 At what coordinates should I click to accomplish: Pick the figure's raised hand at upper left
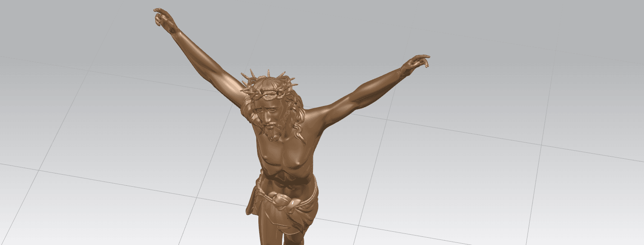(166, 20)
